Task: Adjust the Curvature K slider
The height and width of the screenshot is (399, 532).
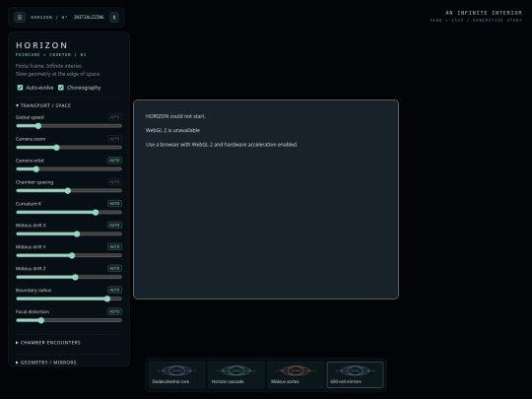Action: (x=69, y=213)
